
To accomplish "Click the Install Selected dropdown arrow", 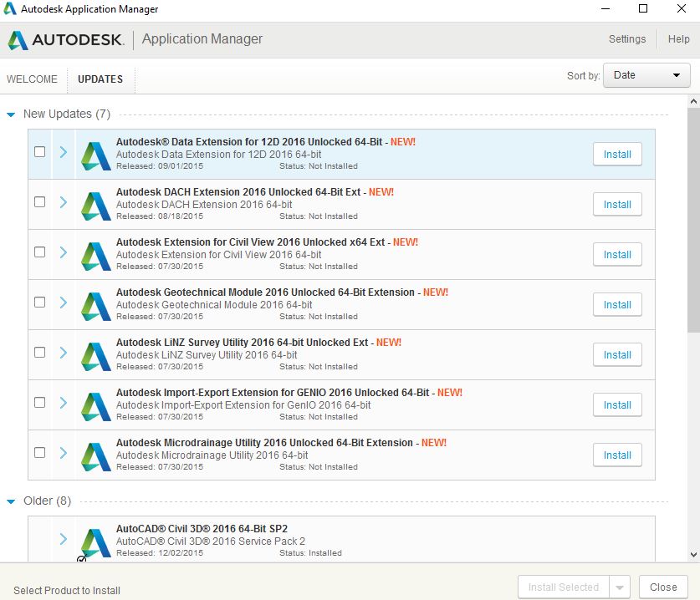I will click(620, 587).
